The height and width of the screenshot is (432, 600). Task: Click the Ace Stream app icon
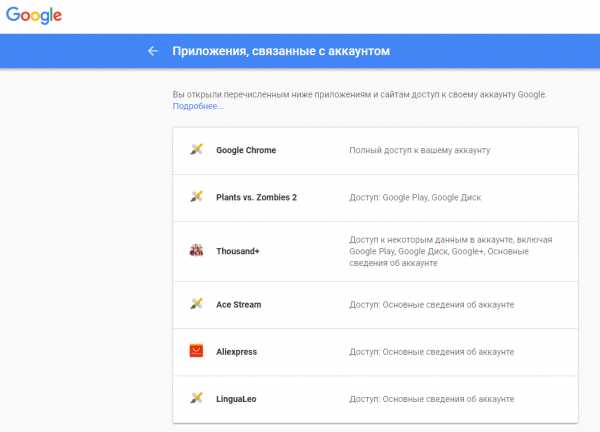tap(196, 304)
